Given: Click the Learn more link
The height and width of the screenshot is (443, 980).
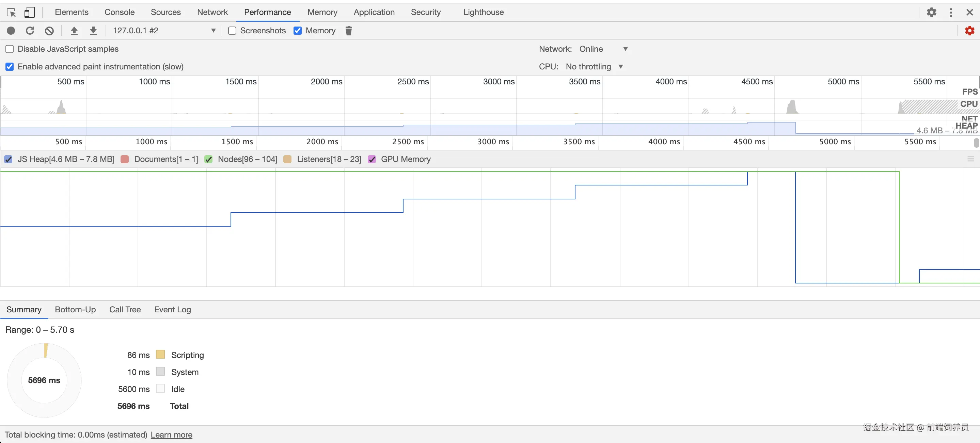Looking at the screenshot, I should (x=171, y=434).
